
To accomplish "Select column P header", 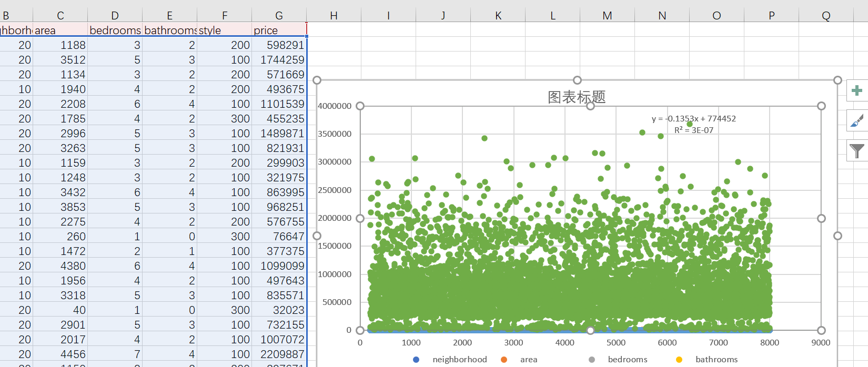I will click(x=771, y=15).
